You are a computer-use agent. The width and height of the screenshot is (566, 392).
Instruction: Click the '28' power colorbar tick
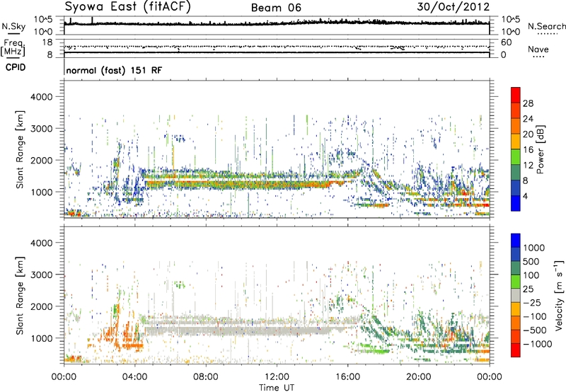coord(528,103)
